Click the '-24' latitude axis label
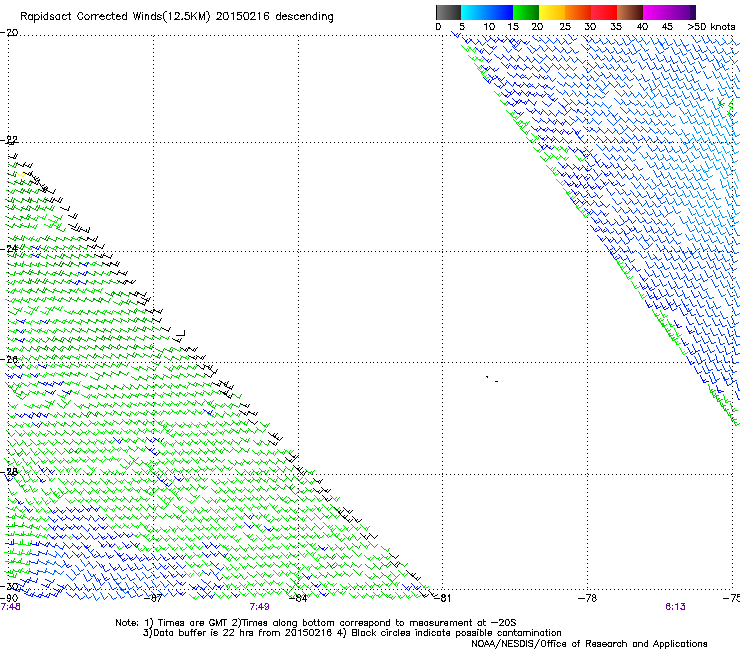The image size is (740, 650). click(x=9, y=248)
